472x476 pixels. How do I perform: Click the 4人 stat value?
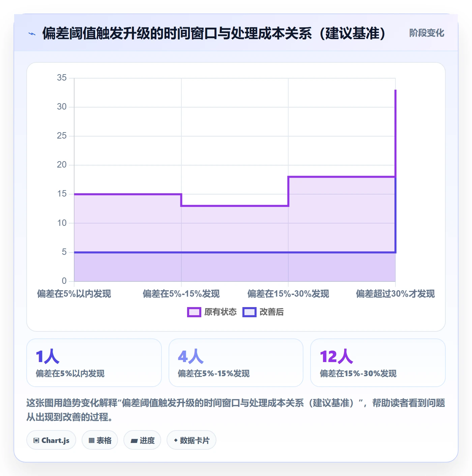[x=191, y=356]
